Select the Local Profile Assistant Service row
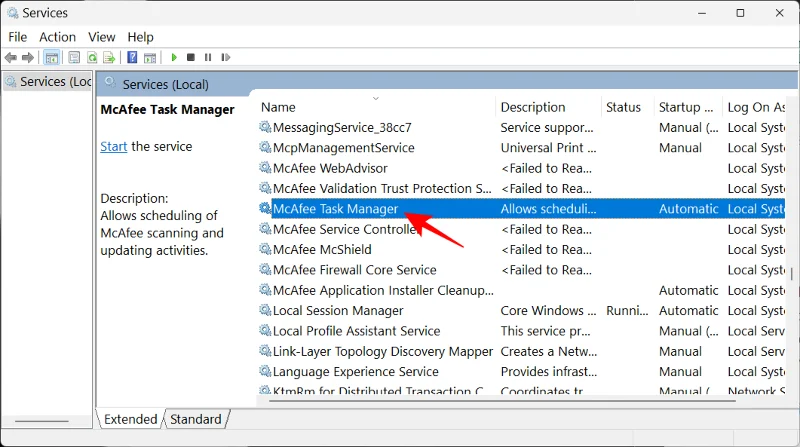Screen dimensions: 800x447 521,331
